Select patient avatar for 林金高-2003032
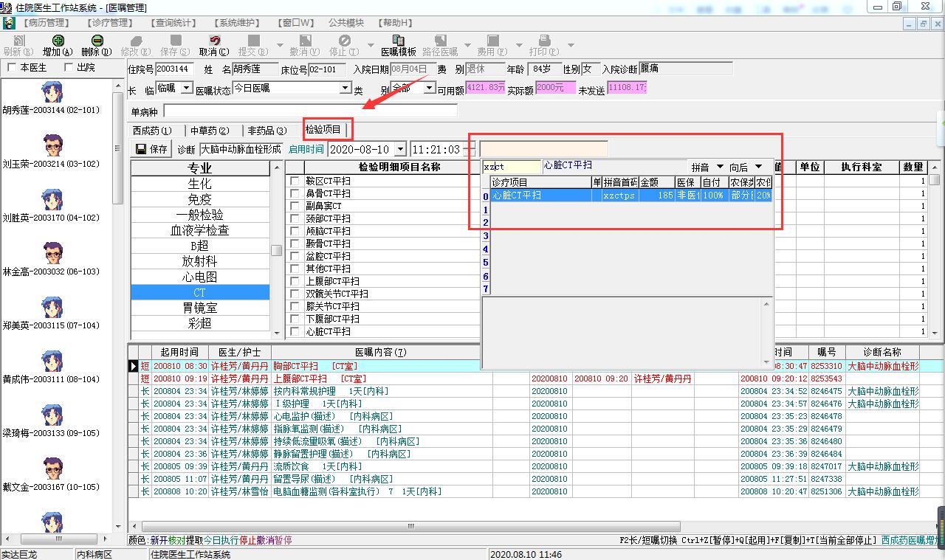 tap(52, 254)
